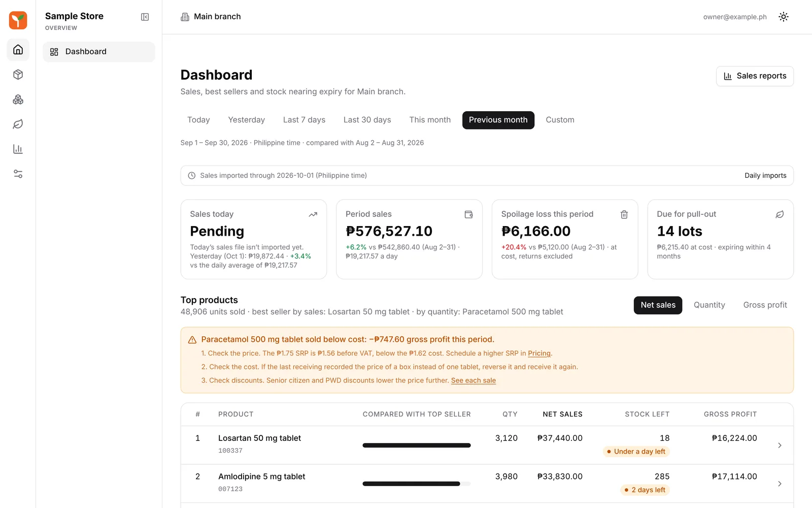Open the box inventory icon in rail
The image size is (812, 508).
pyautogui.click(x=18, y=75)
